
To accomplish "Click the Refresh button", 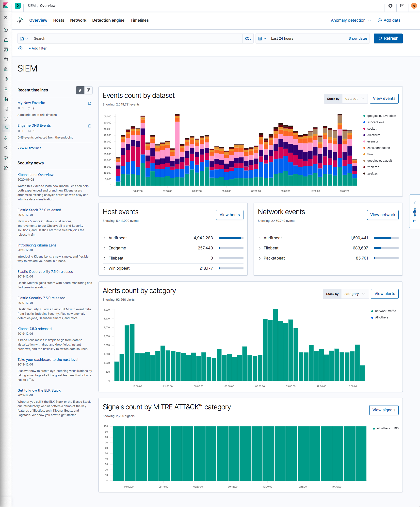I will (388, 38).
